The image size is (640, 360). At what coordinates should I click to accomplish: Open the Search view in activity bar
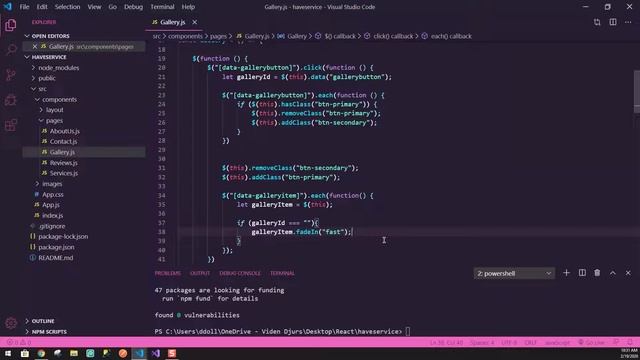[x=11, y=50]
